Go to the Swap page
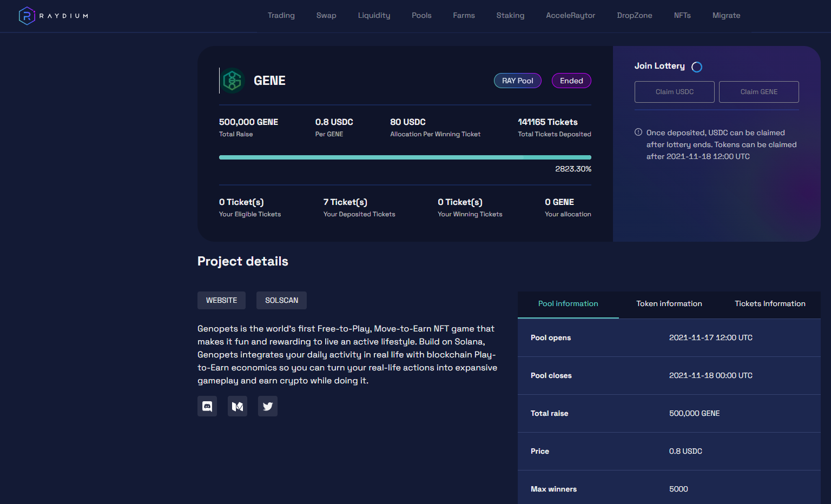The height and width of the screenshot is (504, 831). tap(326, 15)
